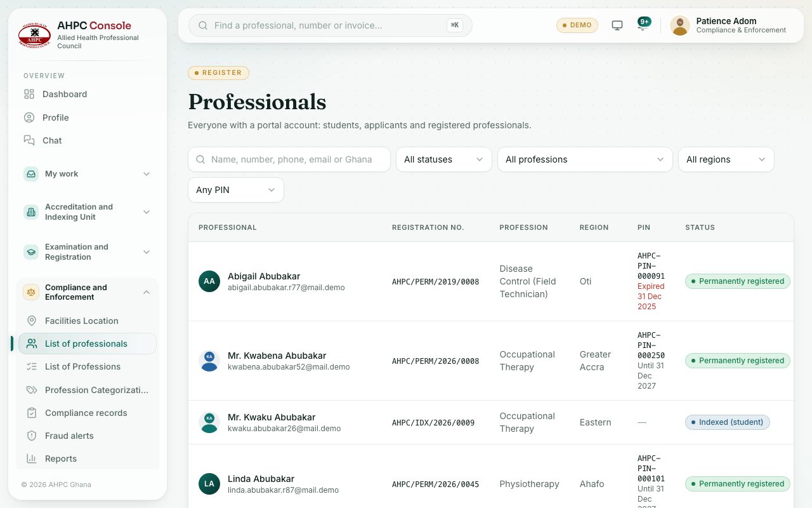Open the Patience Adom account menu

[x=729, y=25]
